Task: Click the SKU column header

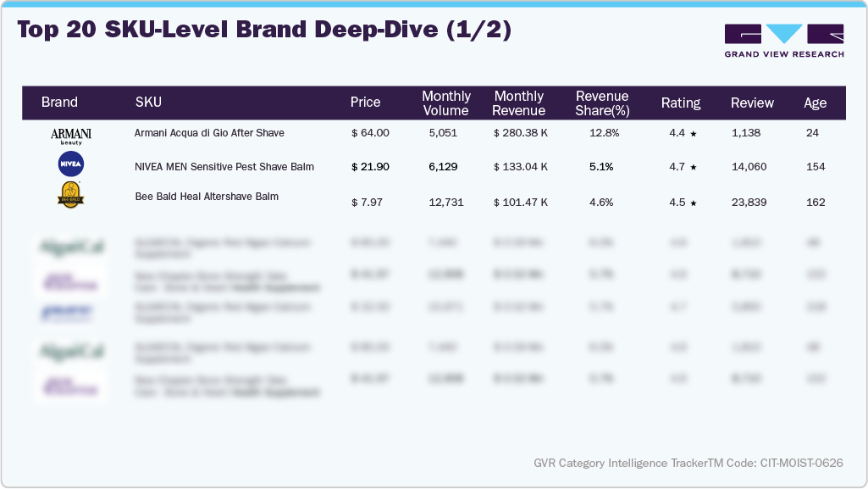Action: (x=148, y=102)
